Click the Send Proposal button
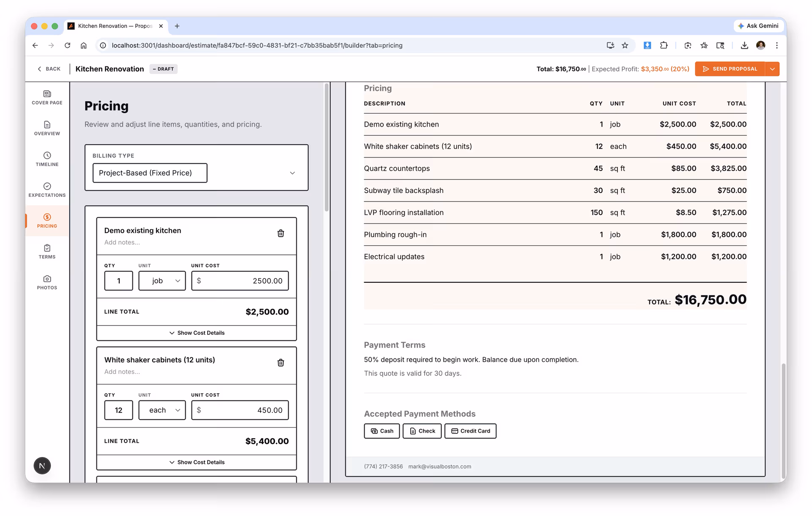 coord(730,69)
